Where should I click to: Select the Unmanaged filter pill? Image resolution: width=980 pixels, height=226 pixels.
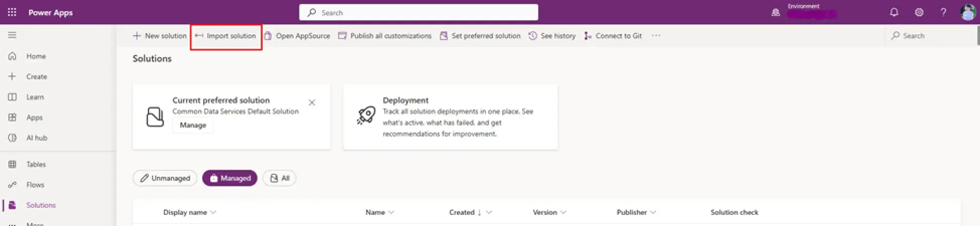pyautogui.click(x=165, y=178)
